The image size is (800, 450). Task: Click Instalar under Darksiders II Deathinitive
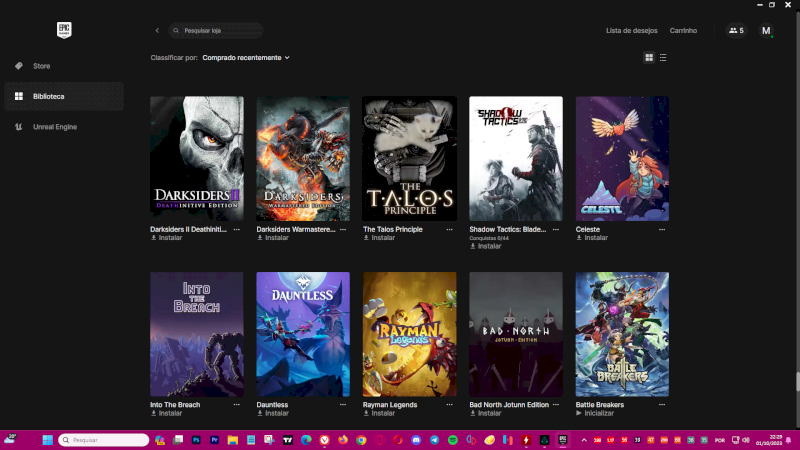pos(170,238)
